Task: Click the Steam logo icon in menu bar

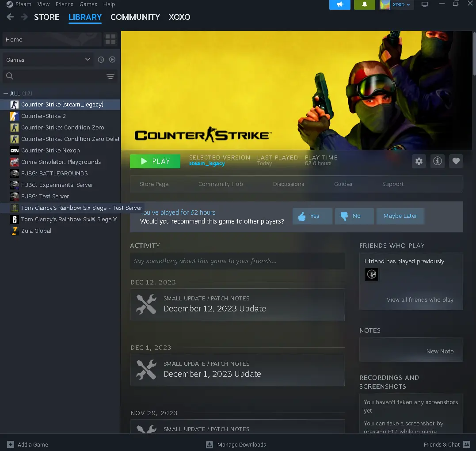Action: click(9, 4)
